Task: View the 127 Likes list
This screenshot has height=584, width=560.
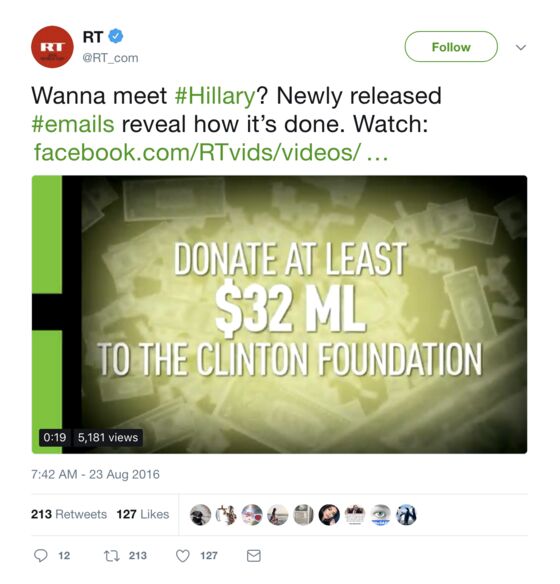Action: tap(143, 514)
